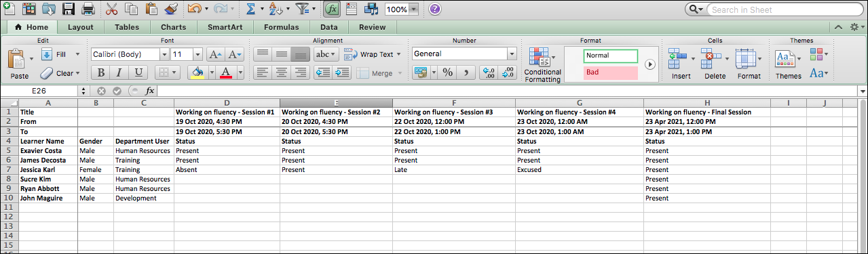Open the Media Browser icon
This screenshot has height=254, width=868.
click(x=371, y=9)
